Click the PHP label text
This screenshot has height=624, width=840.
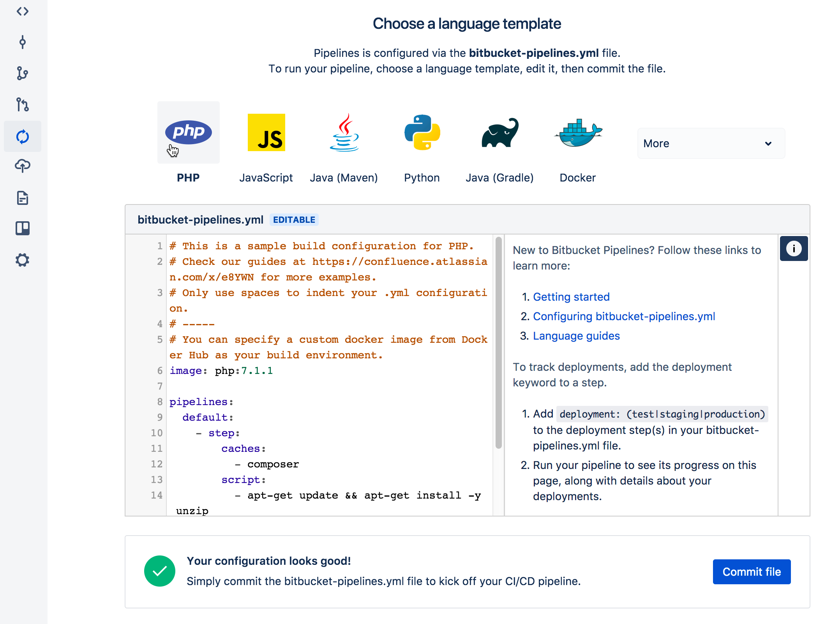click(188, 178)
